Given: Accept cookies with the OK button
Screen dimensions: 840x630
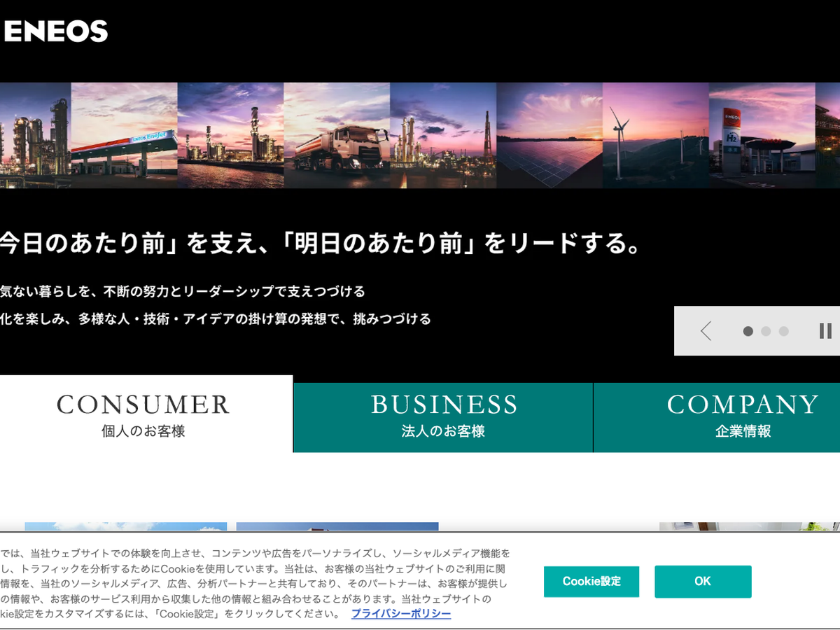Looking at the screenshot, I should (703, 582).
